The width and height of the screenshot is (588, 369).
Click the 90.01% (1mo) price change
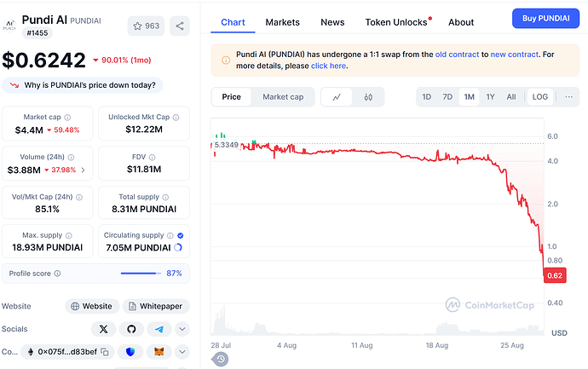122,60
